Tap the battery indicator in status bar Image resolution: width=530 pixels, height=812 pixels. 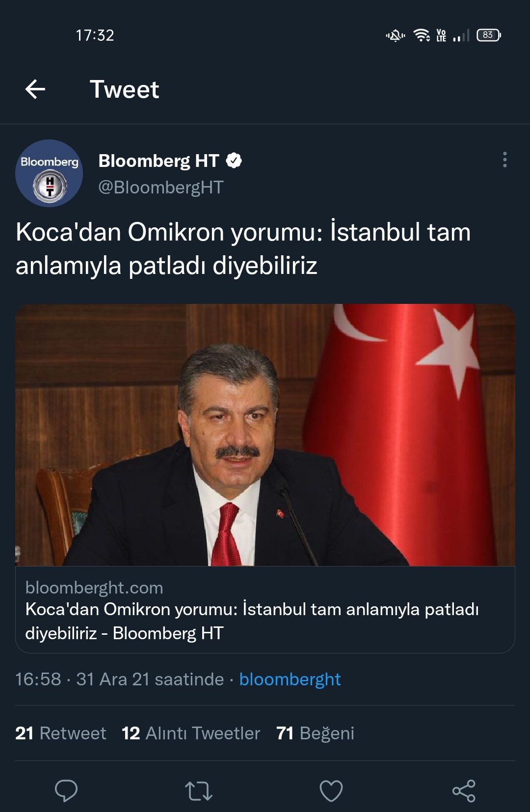489,35
